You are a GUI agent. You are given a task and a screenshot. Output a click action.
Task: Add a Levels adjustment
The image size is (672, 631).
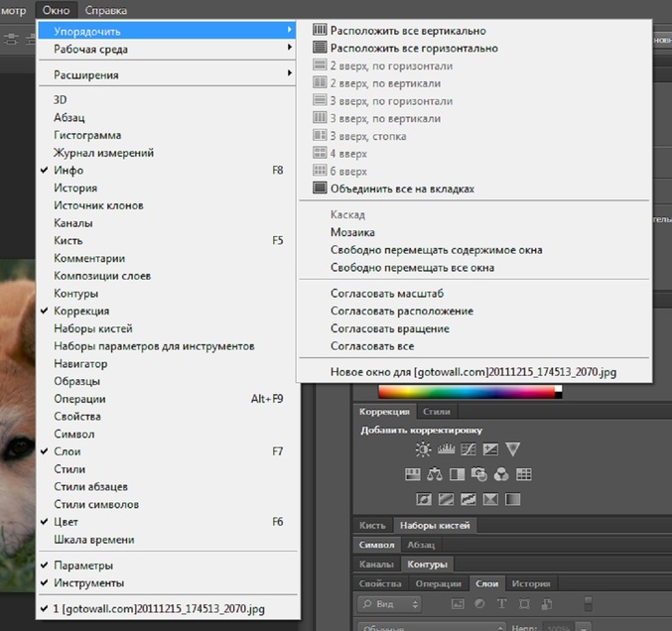click(445, 449)
